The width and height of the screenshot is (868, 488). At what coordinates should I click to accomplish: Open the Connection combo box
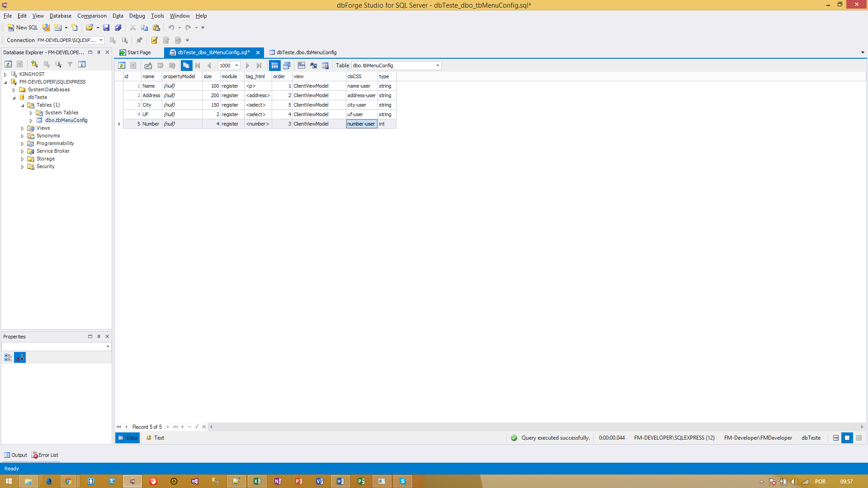(101, 40)
